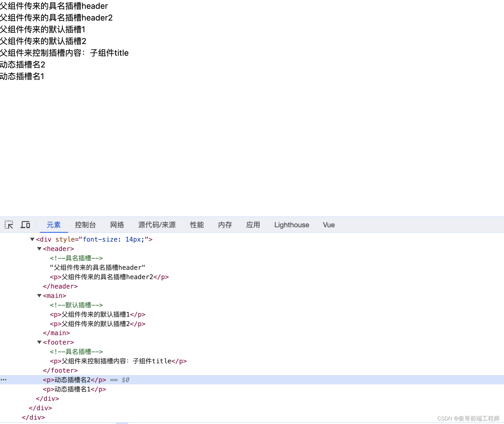Select the <header> opening tag row
504x424 pixels.
pos(58,249)
